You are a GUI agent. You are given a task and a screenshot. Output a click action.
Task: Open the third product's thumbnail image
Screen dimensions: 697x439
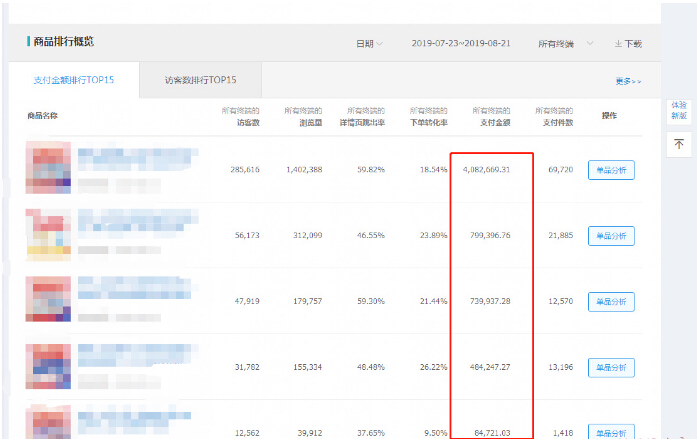48,300
